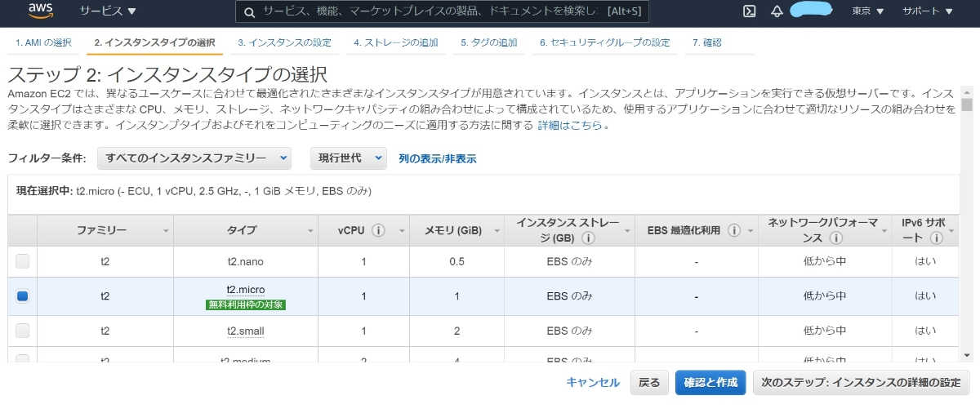Show info for EBS optimization column

pos(733,231)
